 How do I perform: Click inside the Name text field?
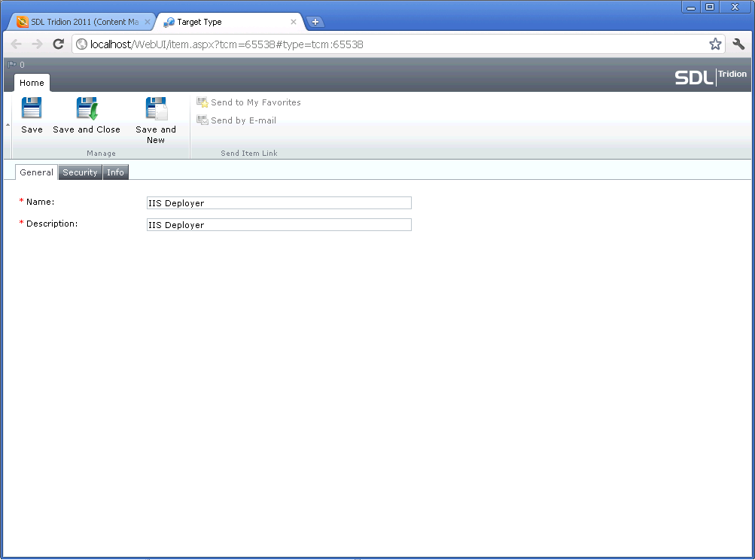point(279,203)
